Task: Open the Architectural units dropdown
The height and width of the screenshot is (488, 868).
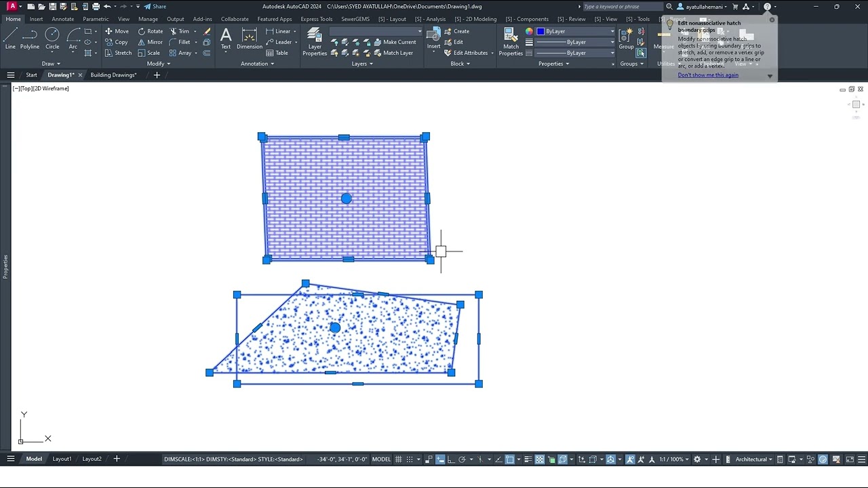Action: coord(755,459)
